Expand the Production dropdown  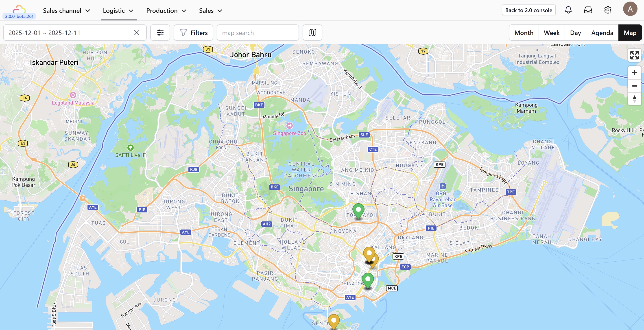(x=166, y=11)
